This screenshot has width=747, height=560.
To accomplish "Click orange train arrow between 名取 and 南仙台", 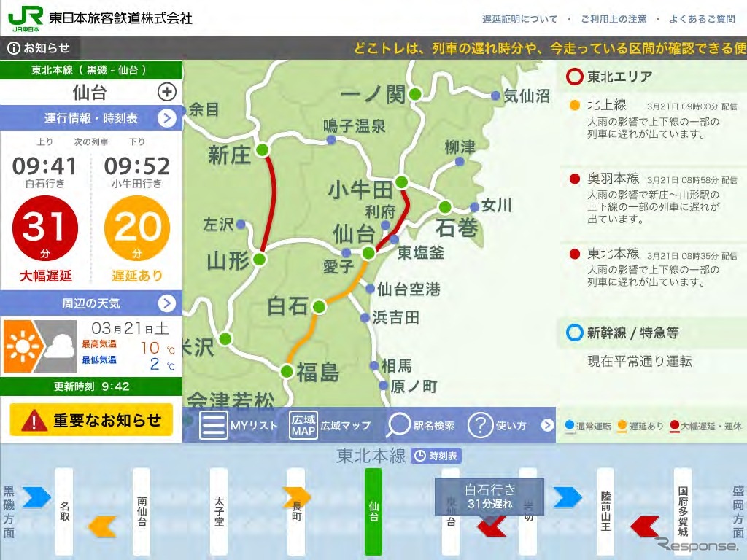I will (102, 526).
